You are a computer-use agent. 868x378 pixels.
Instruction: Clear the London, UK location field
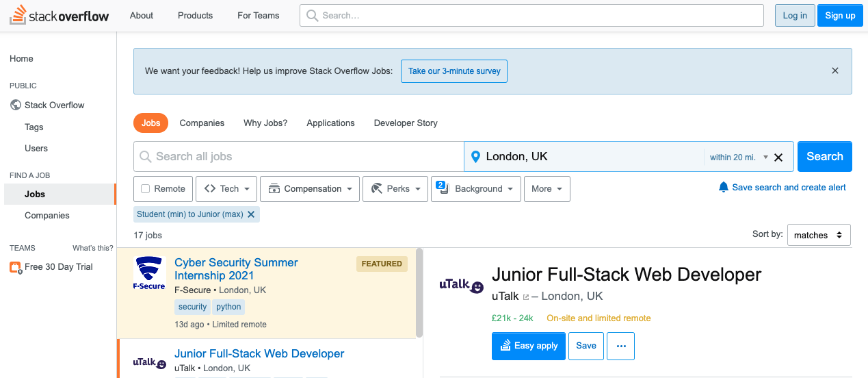coord(778,157)
